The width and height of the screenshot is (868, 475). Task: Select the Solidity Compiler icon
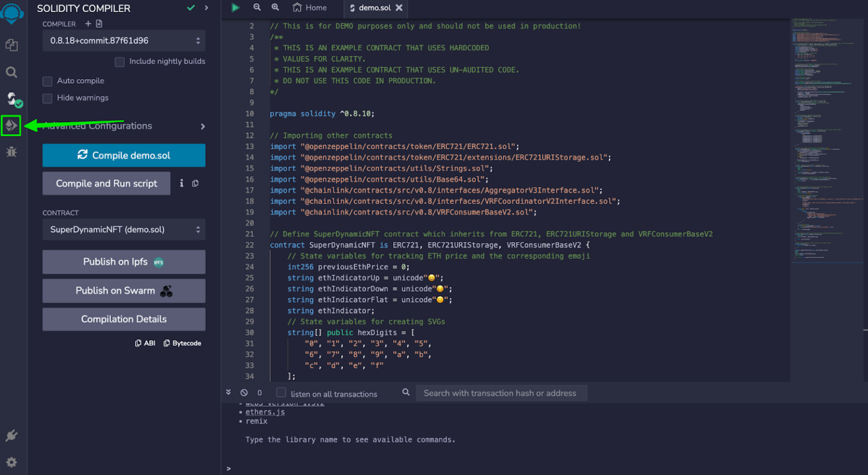(x=11, y=100)
